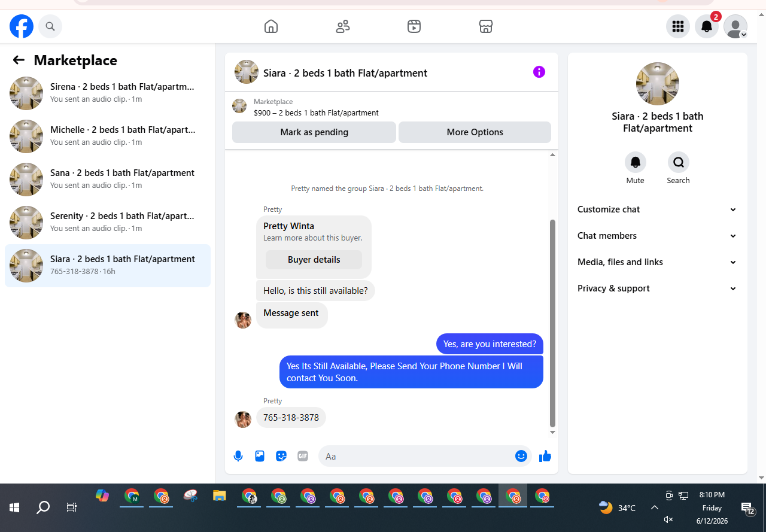Open the emoji picker smiley icon

click(521, 456)
